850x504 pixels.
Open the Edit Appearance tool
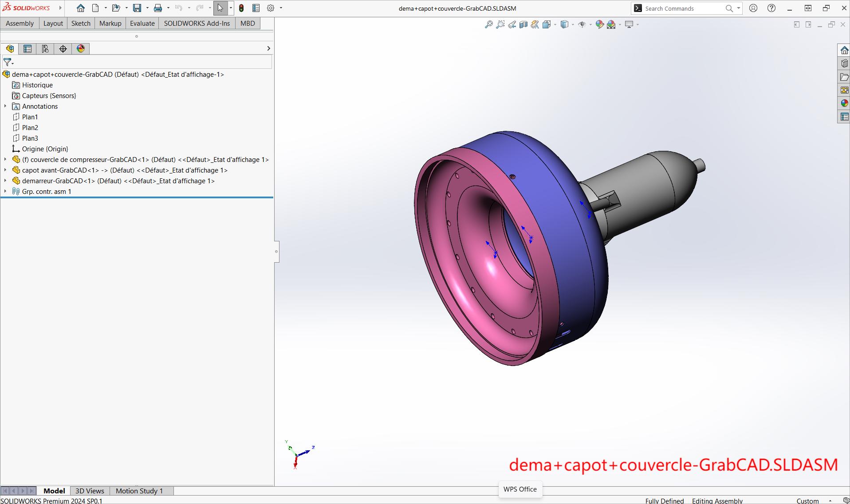[x=600, y=25]
